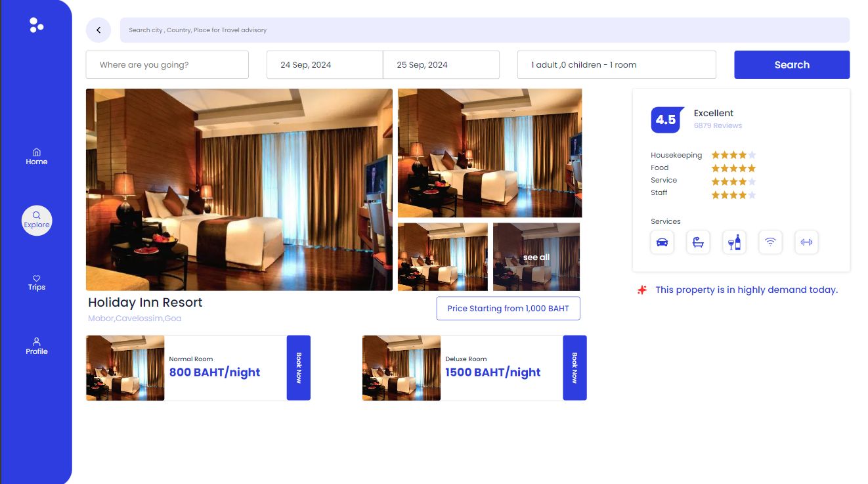Click the WiFi service icon
The height and width of the screenshot is (484, 868).
coord(770,242)
